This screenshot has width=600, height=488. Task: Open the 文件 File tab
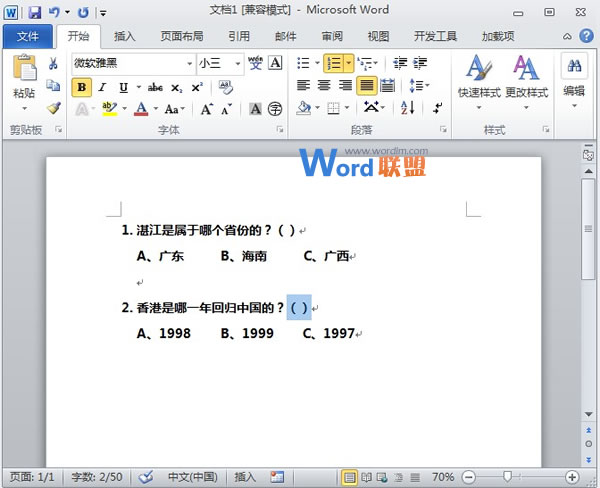(28, 36)
